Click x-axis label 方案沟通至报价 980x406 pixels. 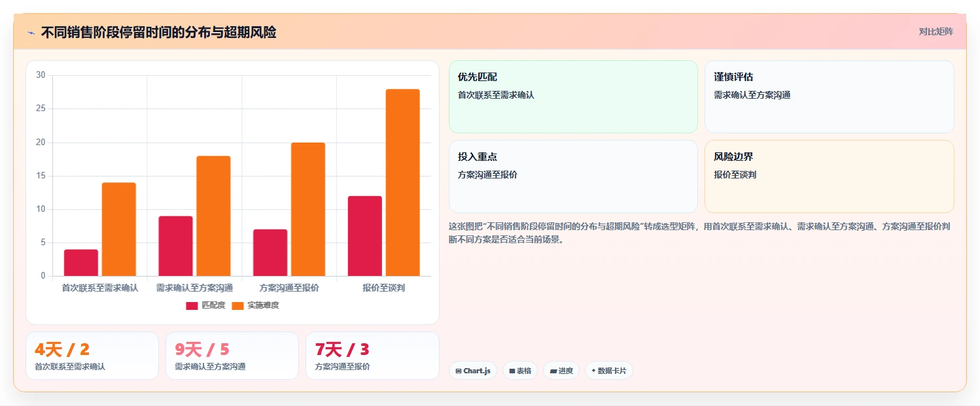pyautogui.click(x=289, y=288)
